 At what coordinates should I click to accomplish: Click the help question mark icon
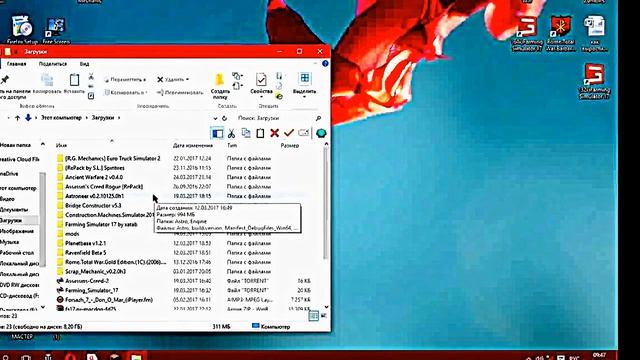325,64
